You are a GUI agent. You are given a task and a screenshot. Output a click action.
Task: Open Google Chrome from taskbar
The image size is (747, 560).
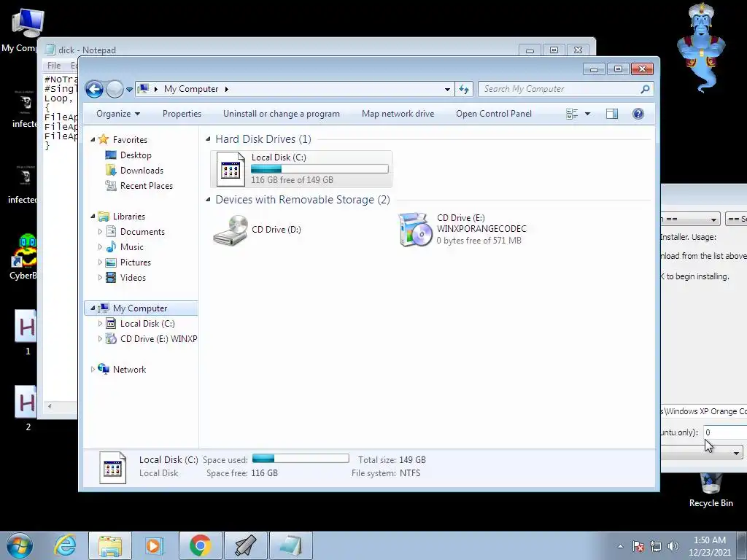(x=200, y=545)
